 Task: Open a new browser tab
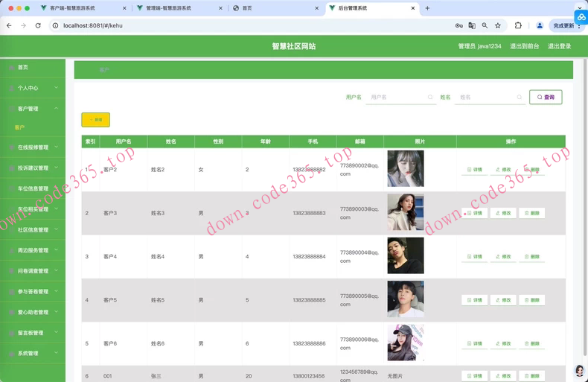(x=427, y=8)
